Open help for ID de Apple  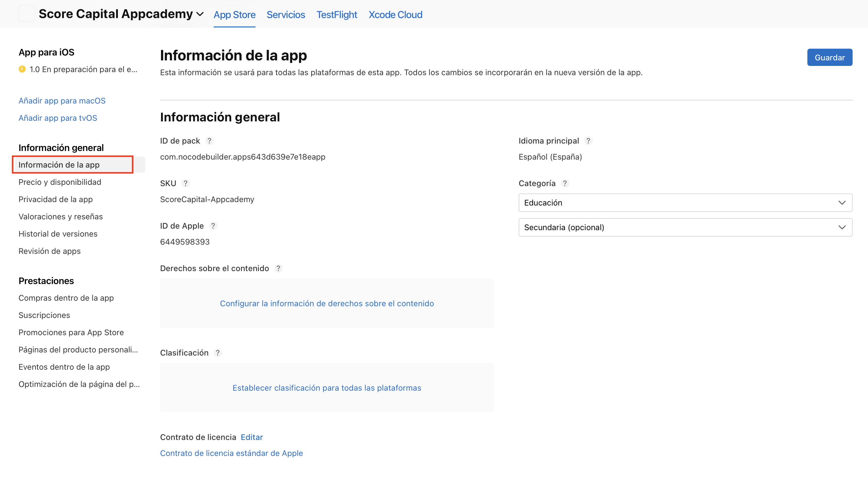click(213, 226)
